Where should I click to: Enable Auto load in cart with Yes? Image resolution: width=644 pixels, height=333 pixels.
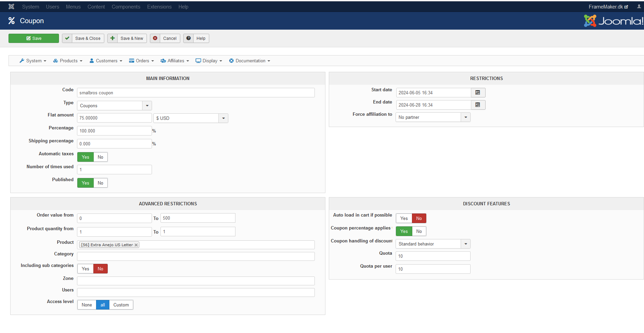coord(404,218)
